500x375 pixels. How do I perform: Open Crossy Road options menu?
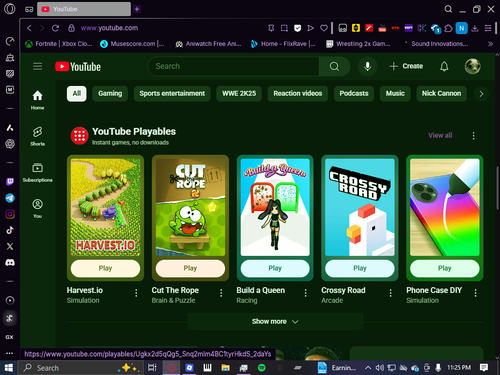pyautogui.click(x=390, y=293)
